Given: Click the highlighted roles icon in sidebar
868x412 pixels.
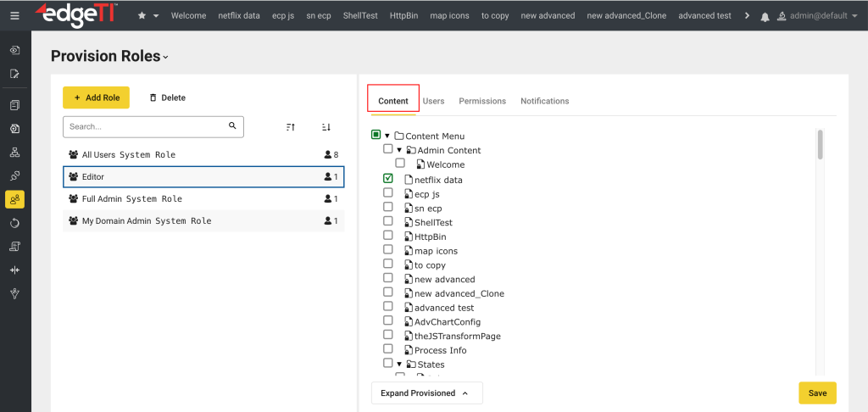Looking at the screenshot, I should point(14,199).
